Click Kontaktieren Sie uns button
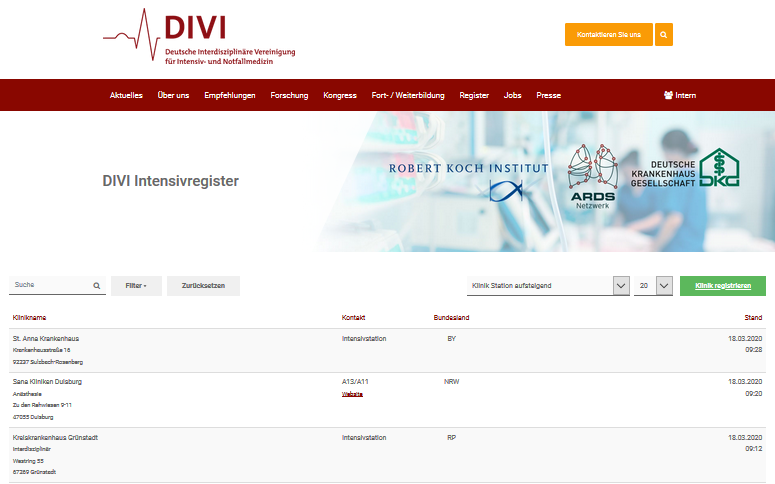Viewport: 775px width, 484px height. coord(609,35)
